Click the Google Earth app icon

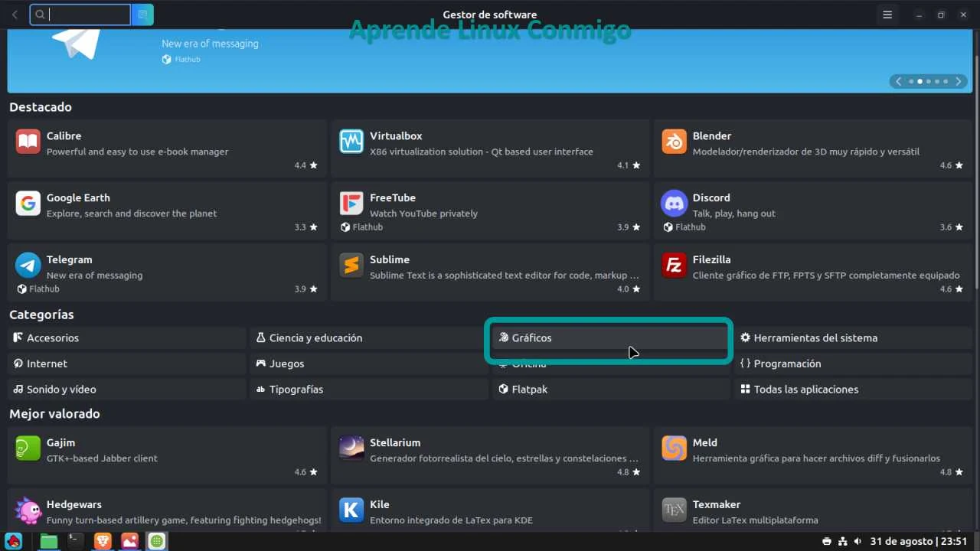click(x=28, y=204)
